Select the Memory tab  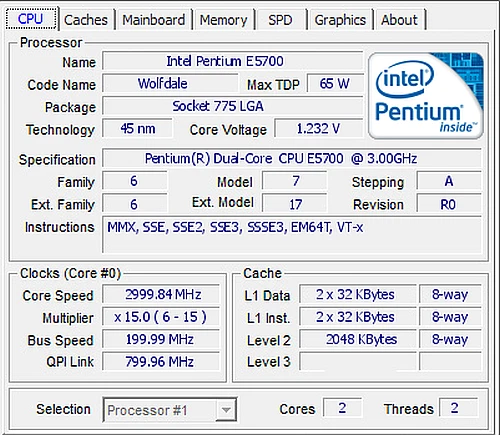pyautogui.click(x=223, y=20)
